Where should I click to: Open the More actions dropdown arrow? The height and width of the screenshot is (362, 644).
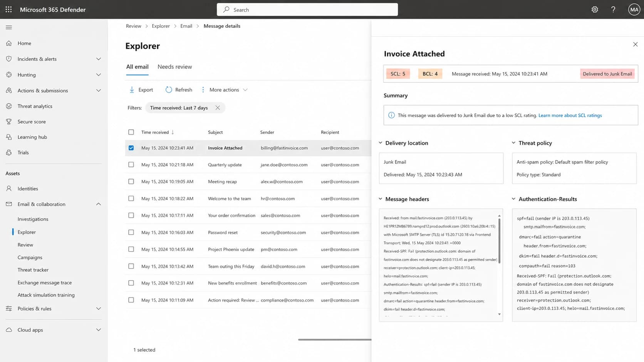pos(245,90)
